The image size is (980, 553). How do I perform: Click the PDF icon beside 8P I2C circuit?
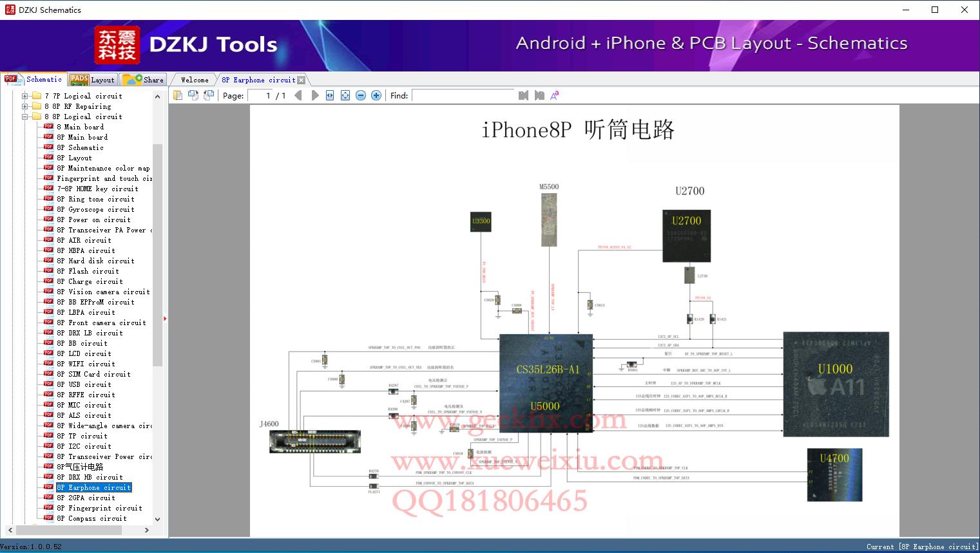coord(48,446)
